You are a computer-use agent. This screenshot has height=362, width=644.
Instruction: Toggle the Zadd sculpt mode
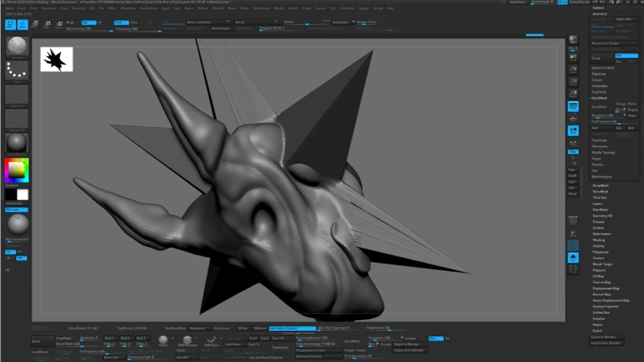coord(121,22)
